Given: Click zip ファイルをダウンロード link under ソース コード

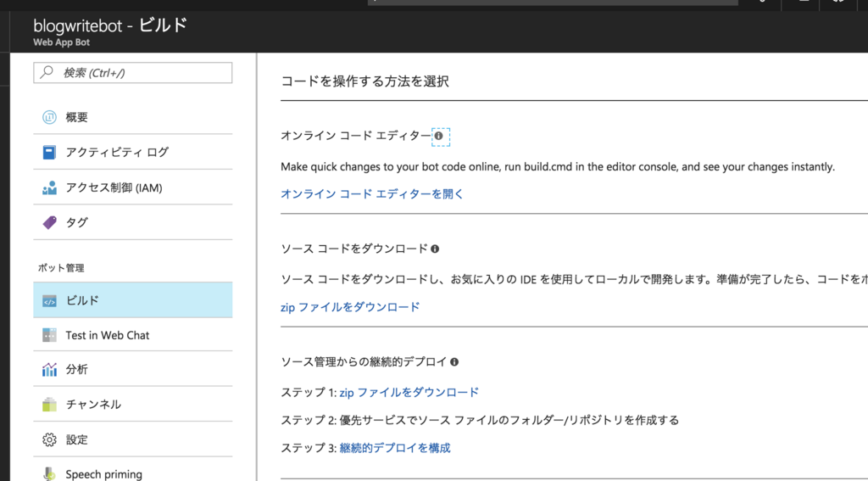Looking at the screenshot, I should 350,307.
